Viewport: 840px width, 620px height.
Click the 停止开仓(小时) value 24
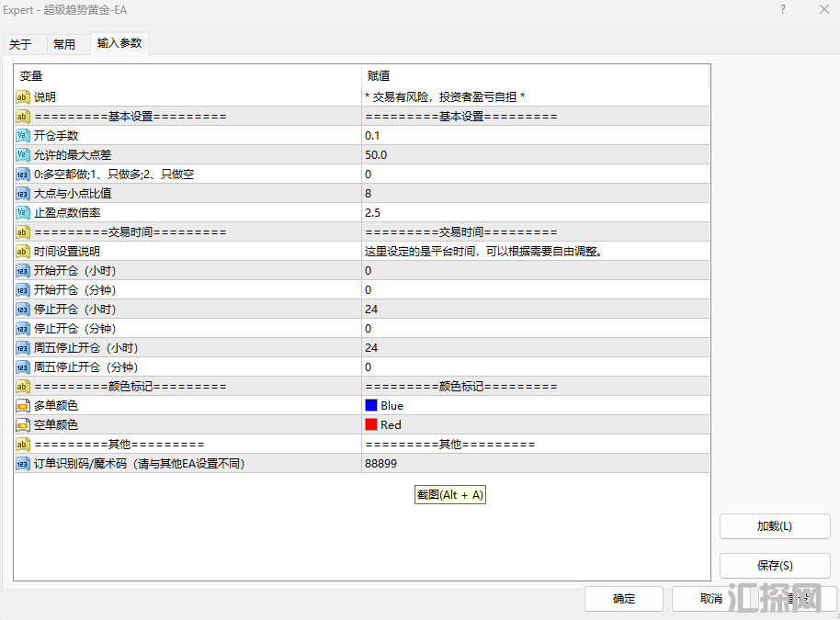(371, 309)
